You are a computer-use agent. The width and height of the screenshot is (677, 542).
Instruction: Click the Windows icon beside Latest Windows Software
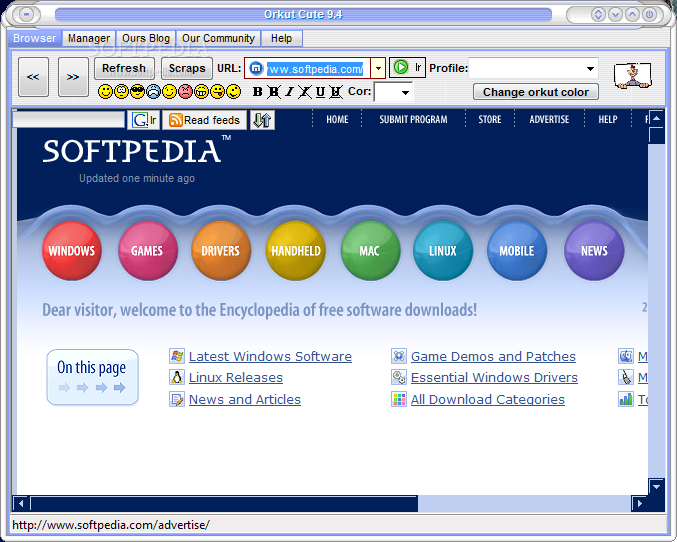(177, 356)
